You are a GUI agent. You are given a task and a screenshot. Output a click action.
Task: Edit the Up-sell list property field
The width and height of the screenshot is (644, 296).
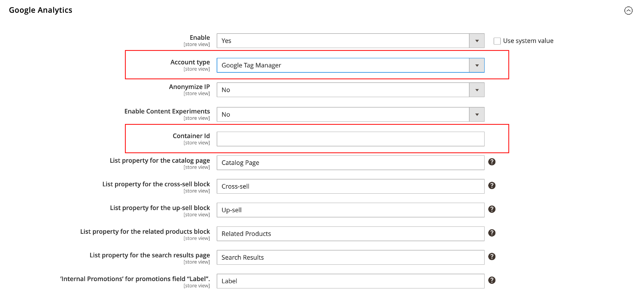coord(351,210)
